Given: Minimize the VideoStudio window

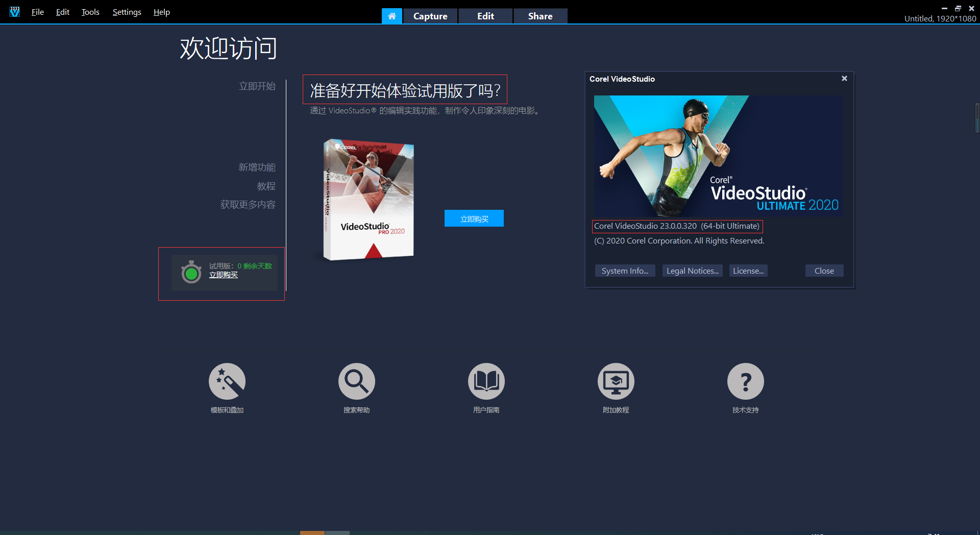Looking at the screenshot, I should [944, 8].
